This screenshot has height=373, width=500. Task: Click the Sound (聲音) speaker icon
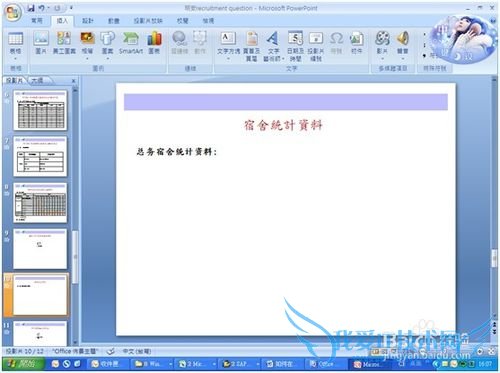[x=403, y=38]
